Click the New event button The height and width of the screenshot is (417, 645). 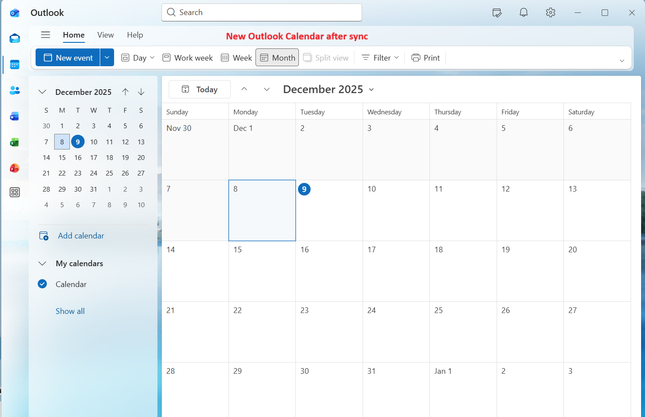pos(68,58)
